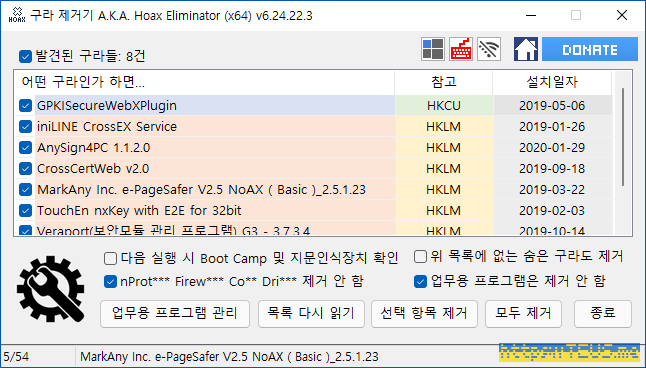Click the DONATE button

click(590, 49)
